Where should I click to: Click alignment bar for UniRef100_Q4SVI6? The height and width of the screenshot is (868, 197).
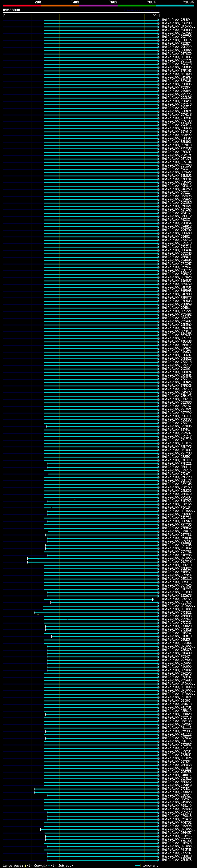(93, 562)
